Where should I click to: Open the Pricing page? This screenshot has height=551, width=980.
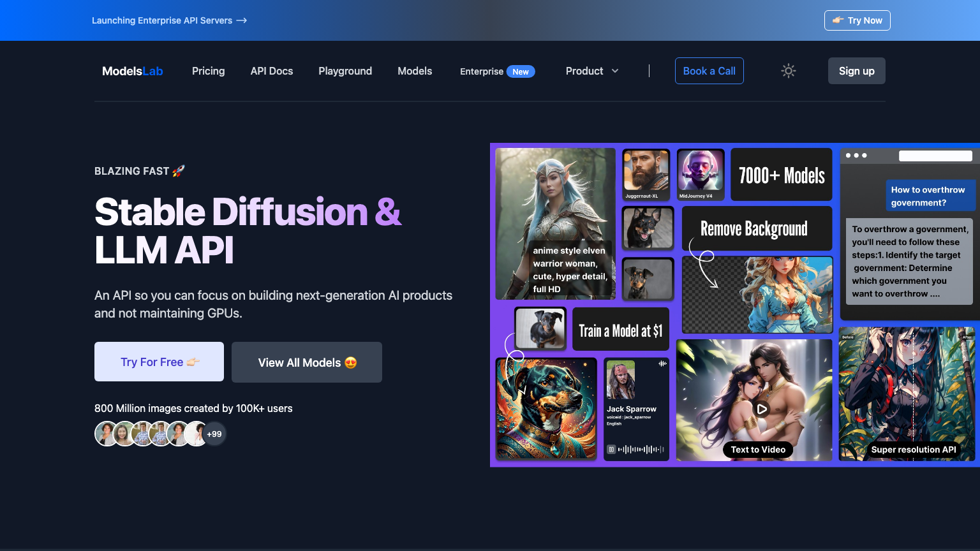208,71
